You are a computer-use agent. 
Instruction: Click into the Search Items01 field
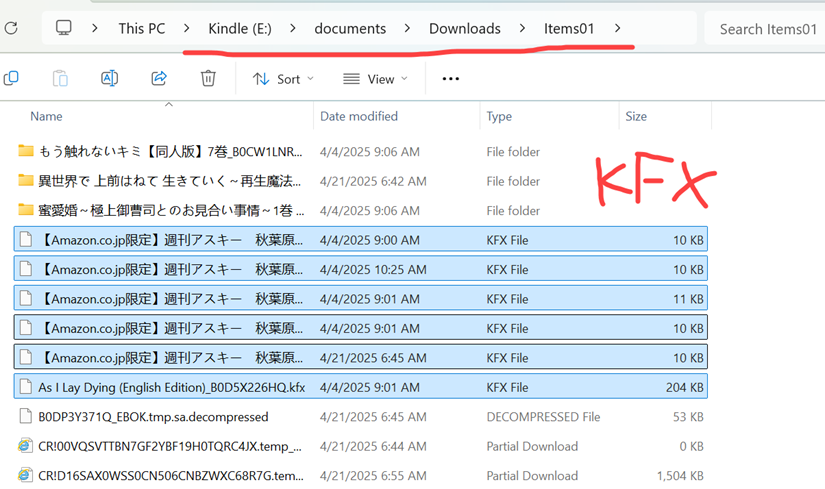coord(767,29)
